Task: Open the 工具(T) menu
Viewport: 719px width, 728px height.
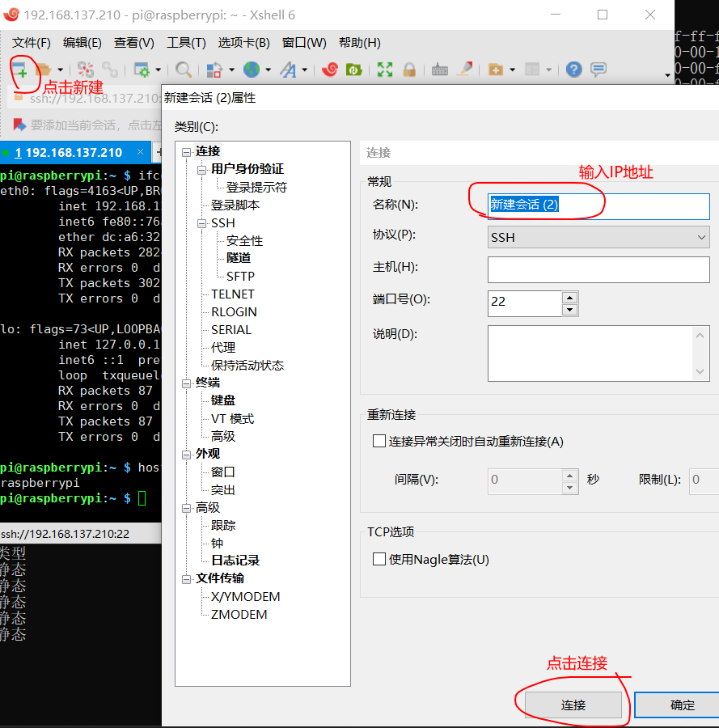Action: 186,43
